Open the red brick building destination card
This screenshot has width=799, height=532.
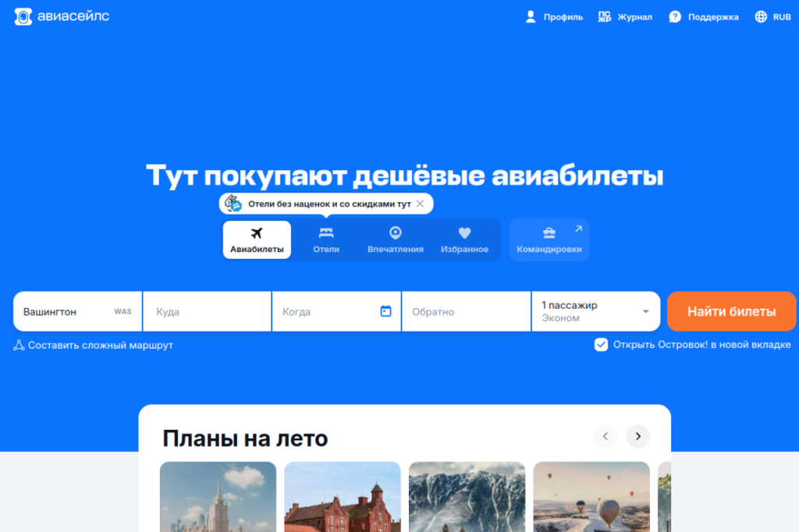click(343, 497)
